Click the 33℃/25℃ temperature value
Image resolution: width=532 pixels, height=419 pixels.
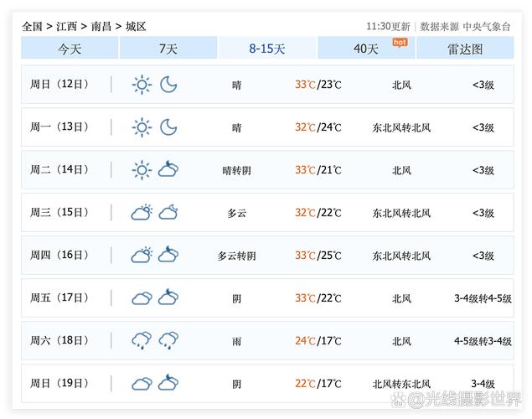[318, 256]
